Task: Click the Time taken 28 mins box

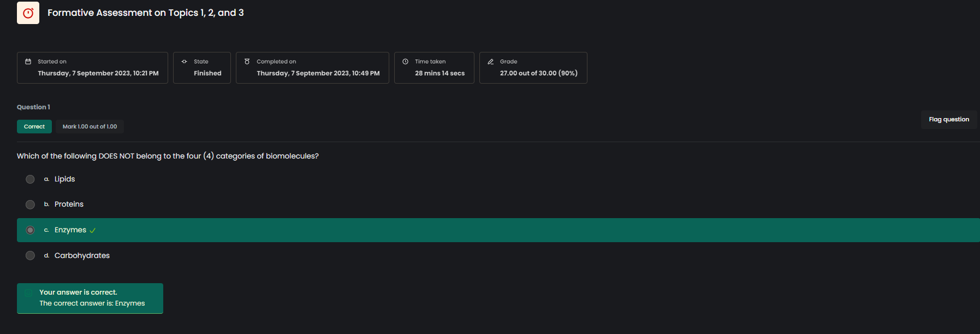Action: pos(434,68)
